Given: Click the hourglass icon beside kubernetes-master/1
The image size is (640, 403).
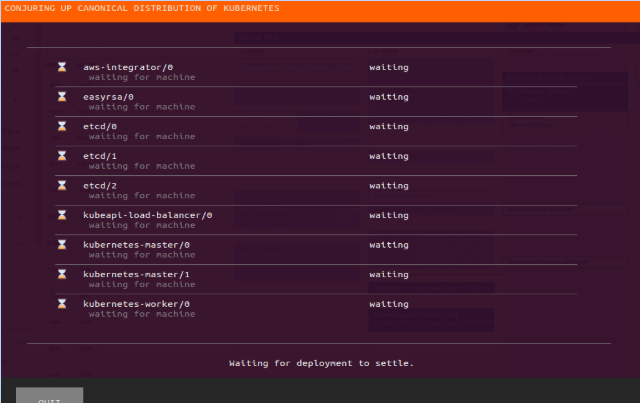Looking at the screenshot, I should point(62,274).
